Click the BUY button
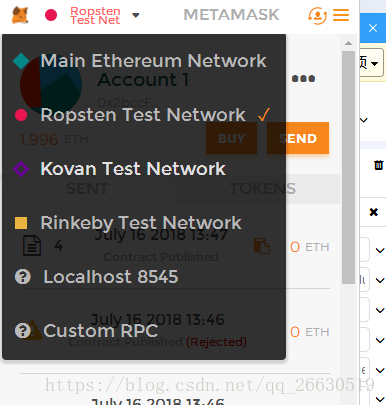 231,138
